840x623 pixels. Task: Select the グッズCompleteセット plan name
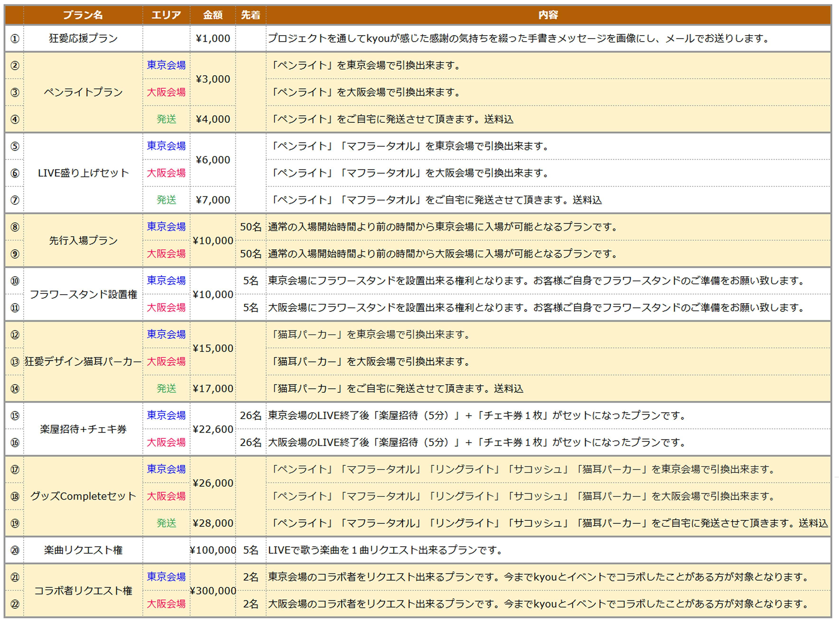pos(83,496)
